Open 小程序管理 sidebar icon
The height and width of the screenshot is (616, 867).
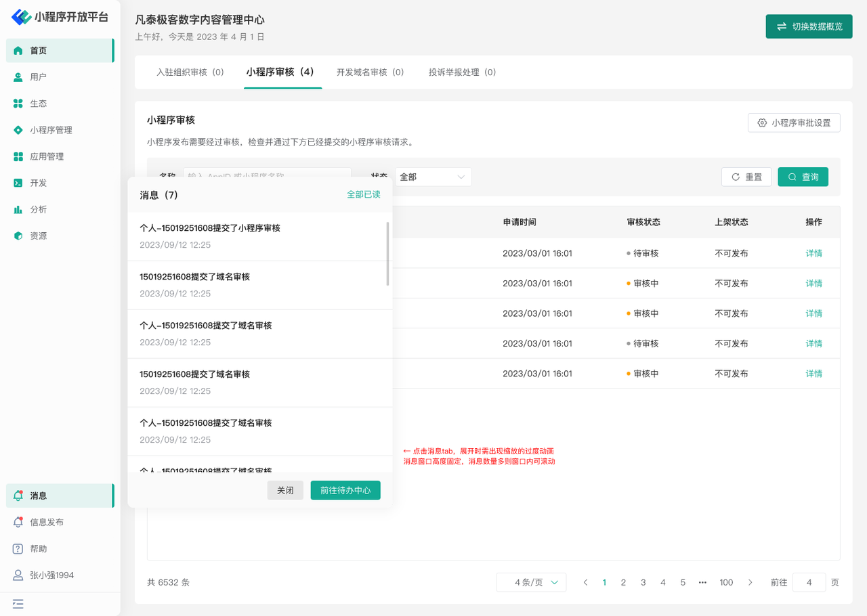coord(18,130)
